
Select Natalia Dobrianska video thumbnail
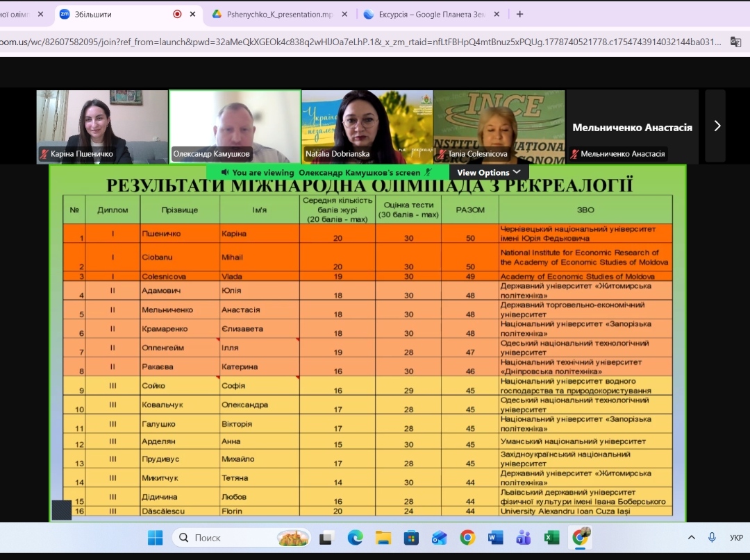click(x=367, y=127)
